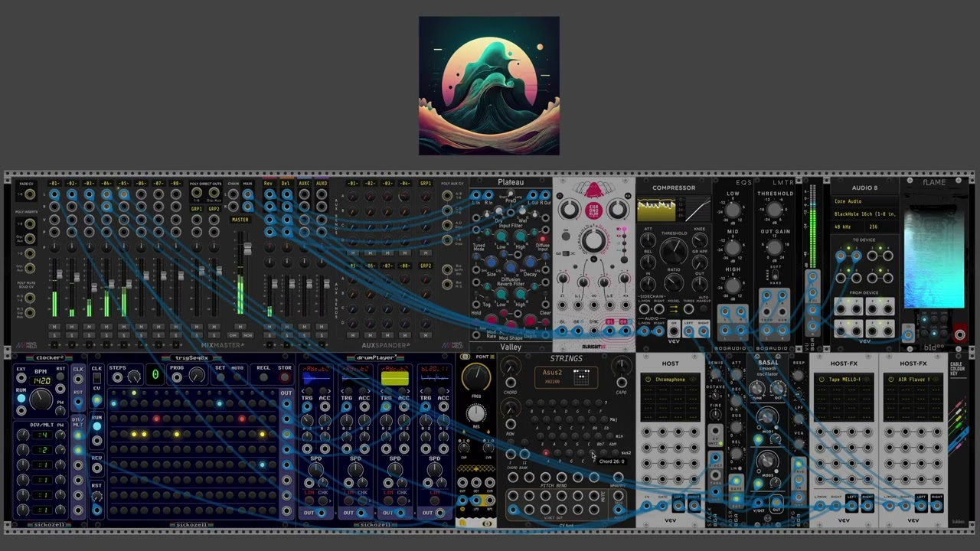This screenshot has width=980, height=551.
Task: Open the AIR Flavor plugin selector on Host-FX
Action: point(913,380)
